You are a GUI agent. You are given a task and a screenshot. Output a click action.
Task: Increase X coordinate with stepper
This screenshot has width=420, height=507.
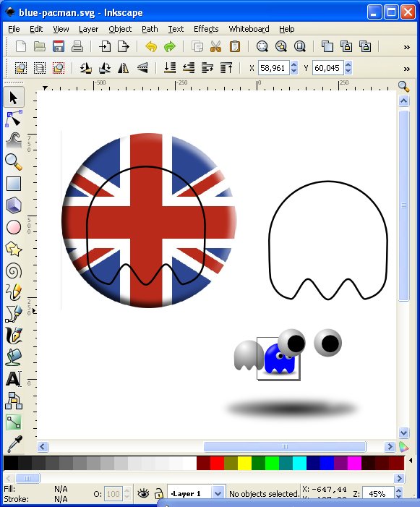tap(293, 64)
